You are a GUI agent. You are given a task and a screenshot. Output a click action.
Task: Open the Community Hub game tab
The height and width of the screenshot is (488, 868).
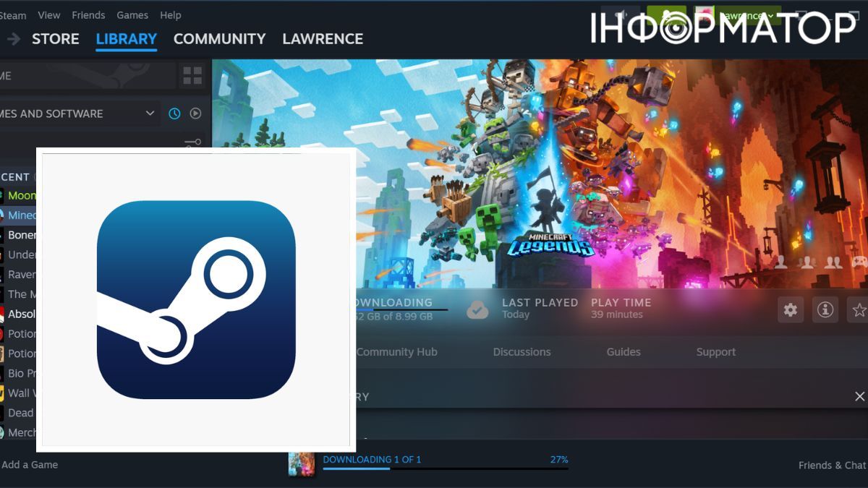tap(397, 352)
